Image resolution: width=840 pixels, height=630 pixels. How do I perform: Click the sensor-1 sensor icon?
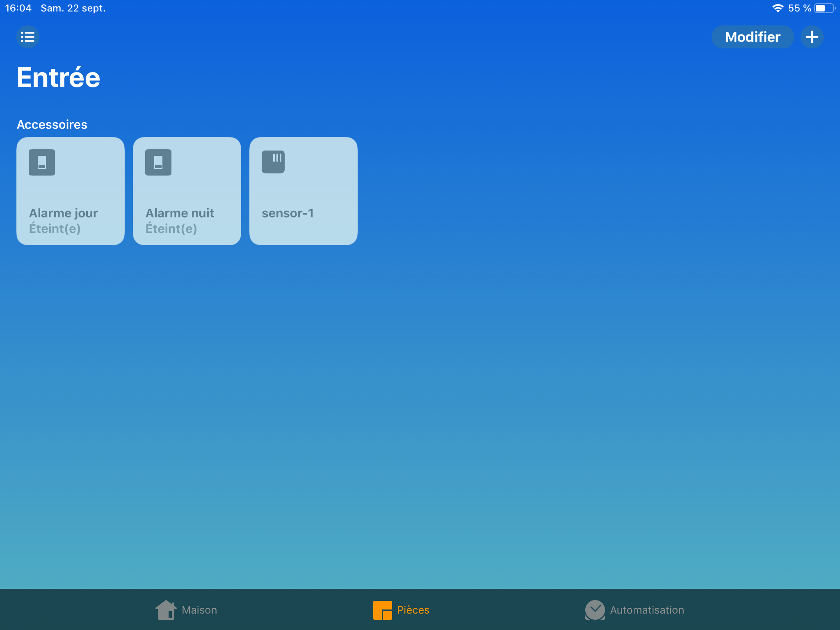(x=273, y=162)
